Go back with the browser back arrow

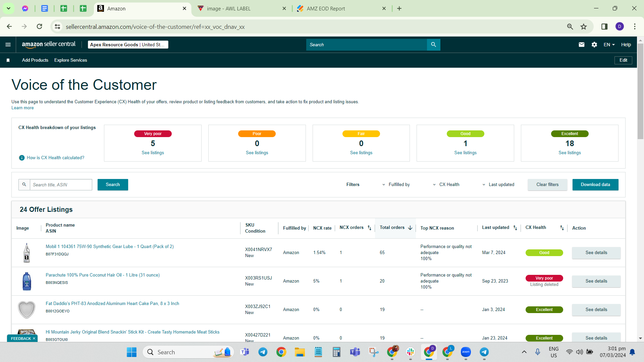pyautogui.click(x=9, y=26)
